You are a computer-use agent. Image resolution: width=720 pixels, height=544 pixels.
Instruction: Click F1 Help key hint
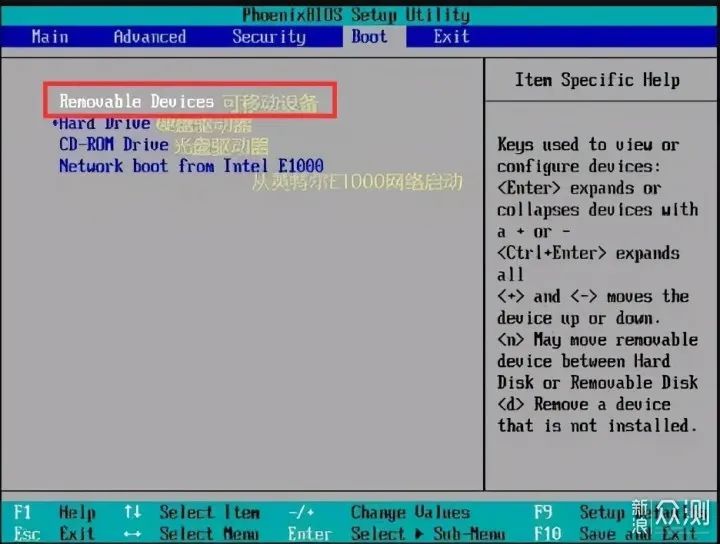pyautogui.click(x=54, y=512)
